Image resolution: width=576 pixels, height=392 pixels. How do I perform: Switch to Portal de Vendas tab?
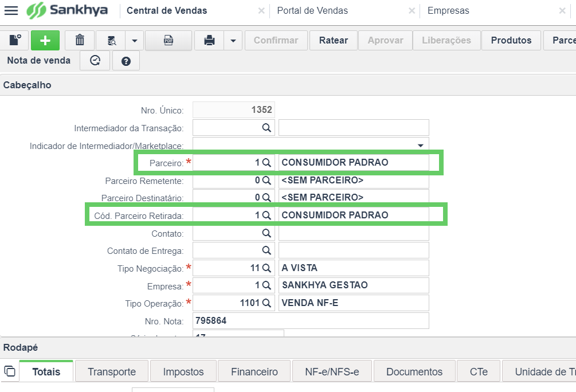312,11
